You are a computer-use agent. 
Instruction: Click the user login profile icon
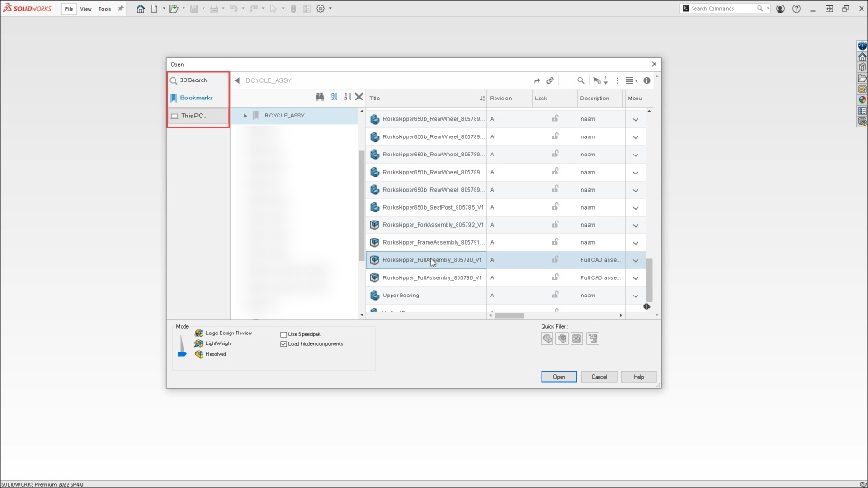(x=780, y=8)
